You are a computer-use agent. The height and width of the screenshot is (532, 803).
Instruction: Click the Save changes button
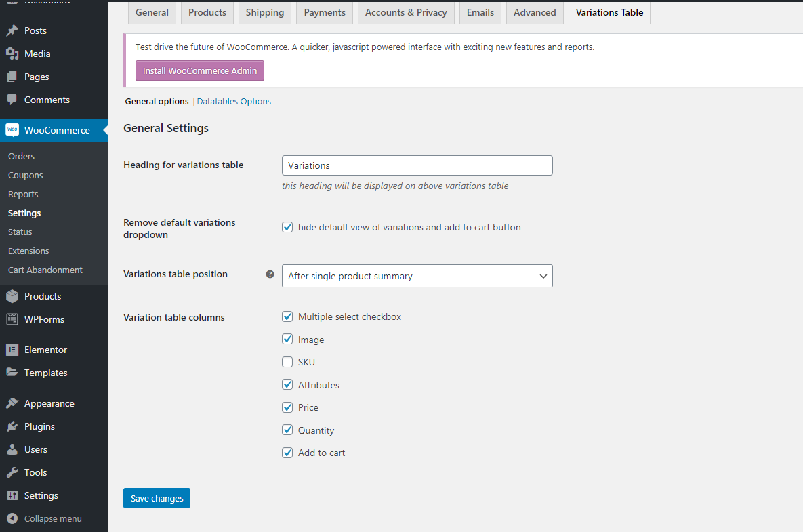157,498
